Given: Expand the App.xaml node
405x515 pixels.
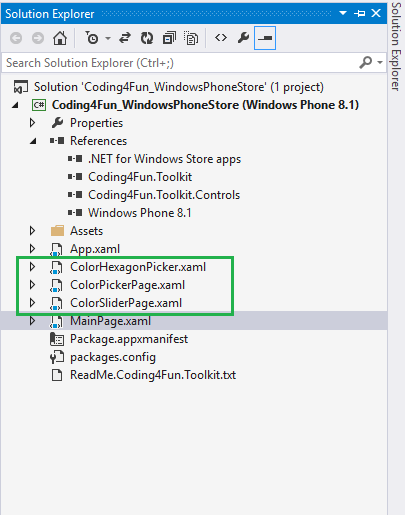Looking at the screenshot, I should coord(32,249).
